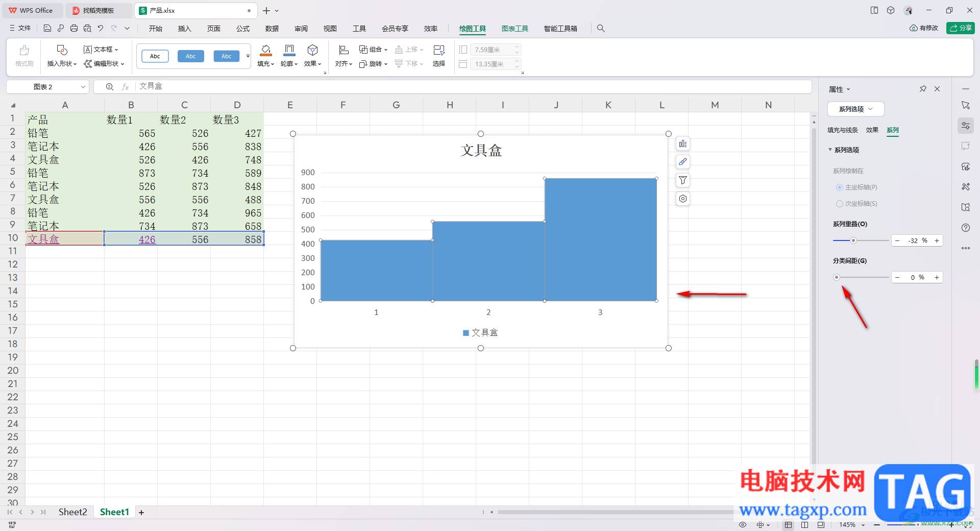Decrease gap width with minus button
The image size is (980, 531).
[x=897, y=277]
